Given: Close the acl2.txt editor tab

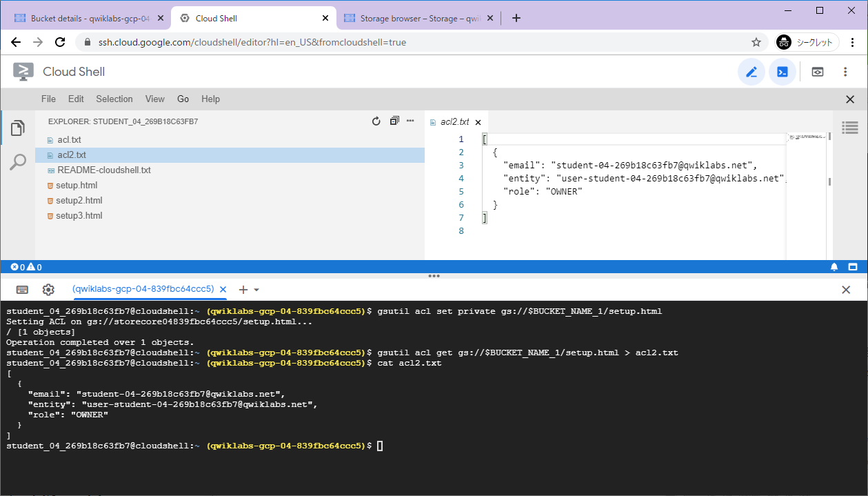Looking at the screenshot, I should 478,122.
